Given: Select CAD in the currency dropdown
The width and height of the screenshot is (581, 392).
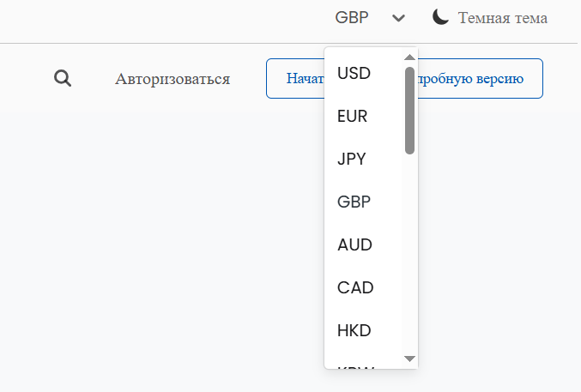Looking at the screenshot, I should tap(355, 287).
